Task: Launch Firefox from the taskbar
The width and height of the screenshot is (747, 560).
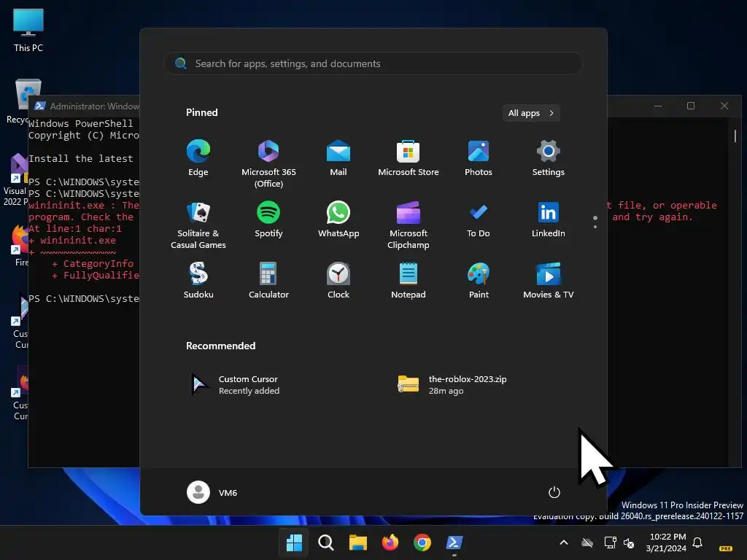Action: pyautogui.click(x=390, y=542)
